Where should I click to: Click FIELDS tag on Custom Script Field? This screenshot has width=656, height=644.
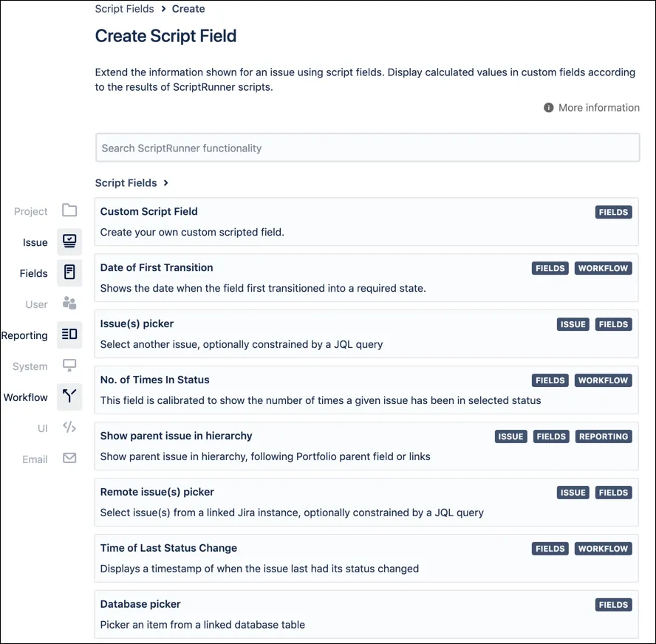(613, 212)
